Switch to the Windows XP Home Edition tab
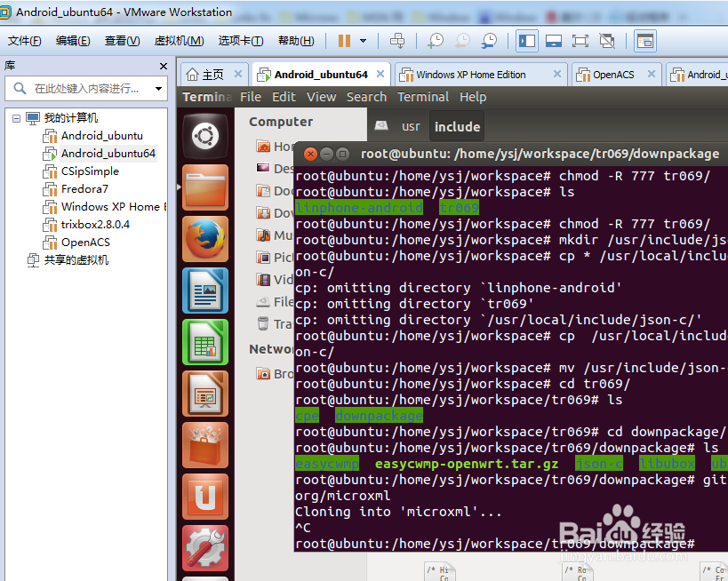The width and height of the screenshot is (728, 581). coord(471,75)
